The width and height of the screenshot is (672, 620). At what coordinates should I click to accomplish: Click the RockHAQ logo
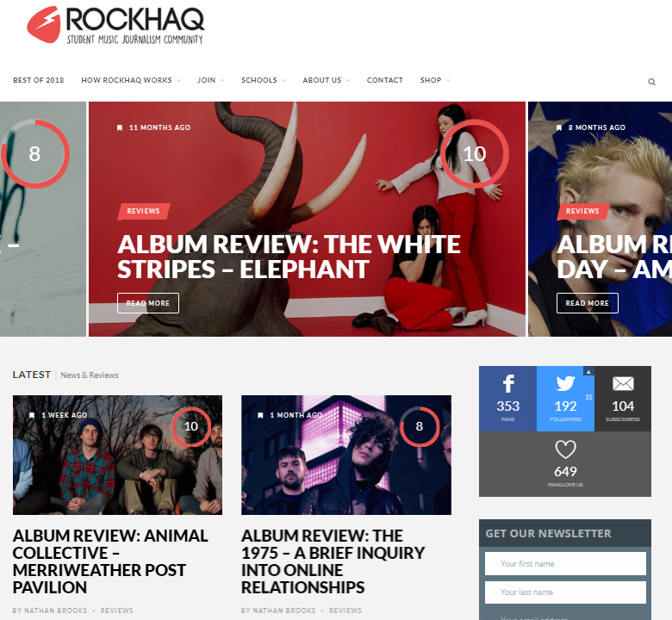point(115,25)
